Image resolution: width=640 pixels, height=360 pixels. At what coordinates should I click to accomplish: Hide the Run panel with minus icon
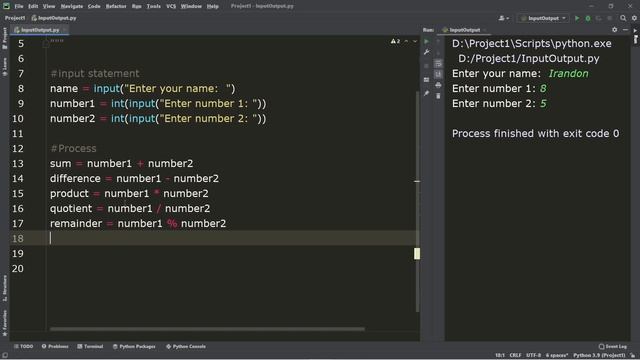625,30
